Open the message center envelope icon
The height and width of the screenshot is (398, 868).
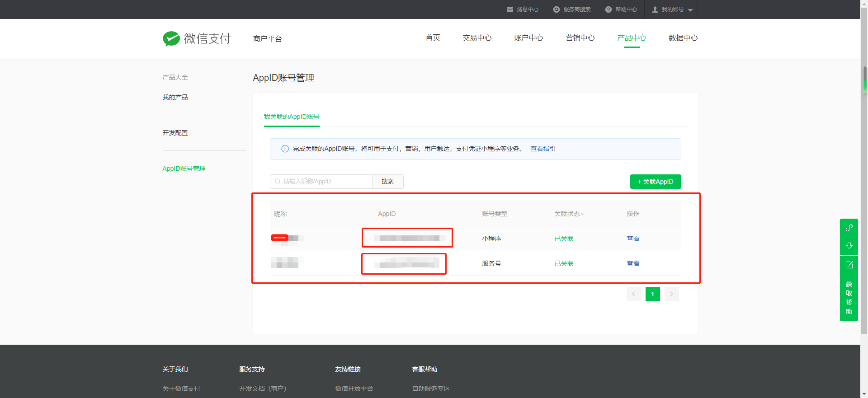[510, 9]
